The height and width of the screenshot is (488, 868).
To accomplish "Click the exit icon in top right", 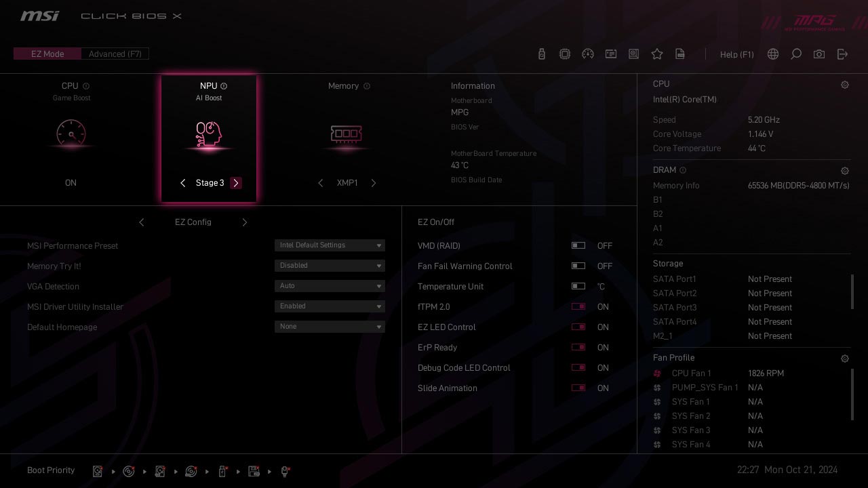I will (x=842, y=54).
